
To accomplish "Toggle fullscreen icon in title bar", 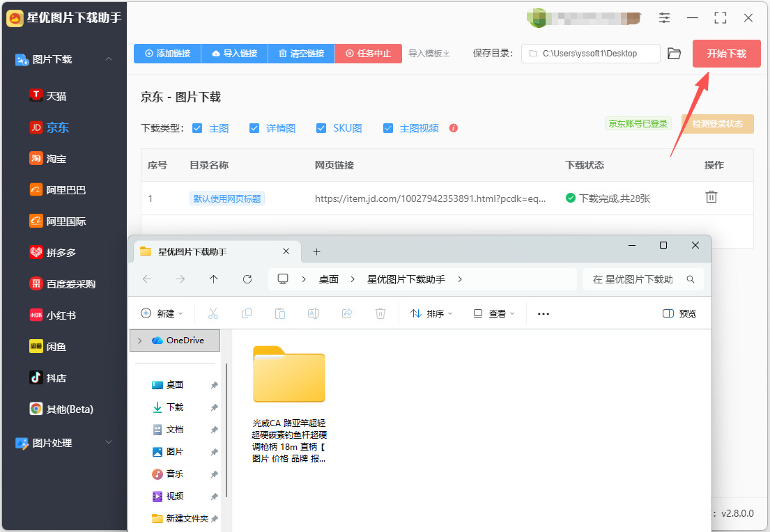I will [720, 18].
